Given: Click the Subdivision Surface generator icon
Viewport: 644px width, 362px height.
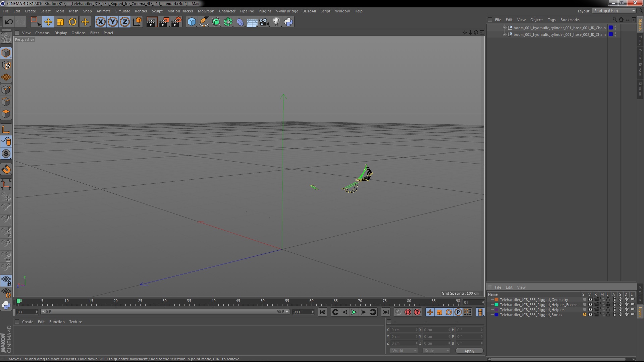Looking at the screenshot, I should 216,22.
